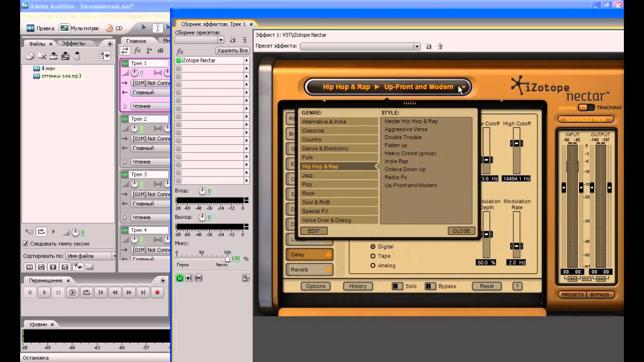This screenshot has height=362, width=644.
Task: Click the show loop files filter icon
Action: pyautogui.click(x=41, y=267)
